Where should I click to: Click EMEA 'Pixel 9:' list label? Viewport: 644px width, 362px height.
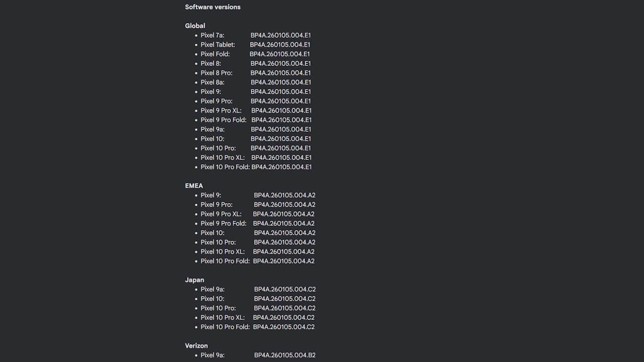click(x=211, y=195)
